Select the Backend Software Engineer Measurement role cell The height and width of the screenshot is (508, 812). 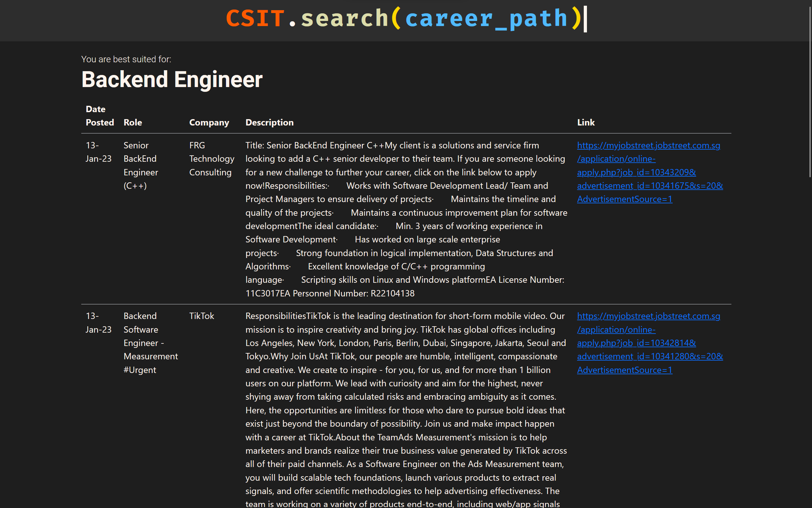[150, 343]
